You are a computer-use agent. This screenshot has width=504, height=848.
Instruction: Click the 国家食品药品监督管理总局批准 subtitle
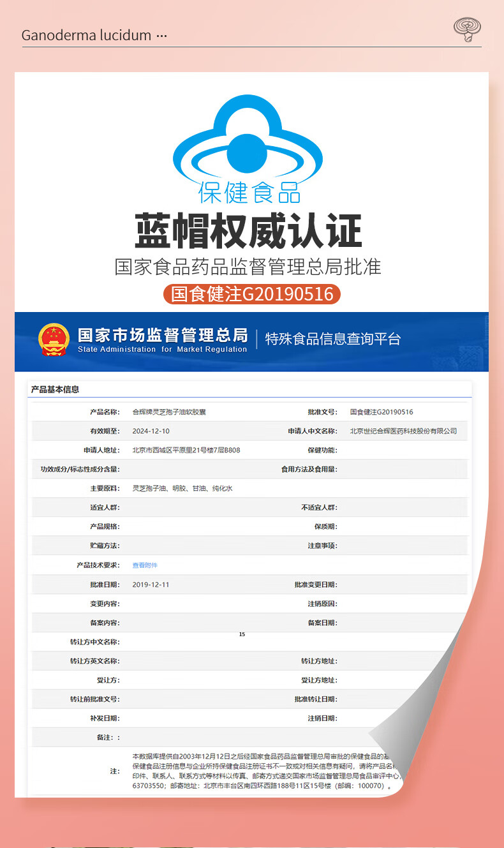[x=248, y=266]
